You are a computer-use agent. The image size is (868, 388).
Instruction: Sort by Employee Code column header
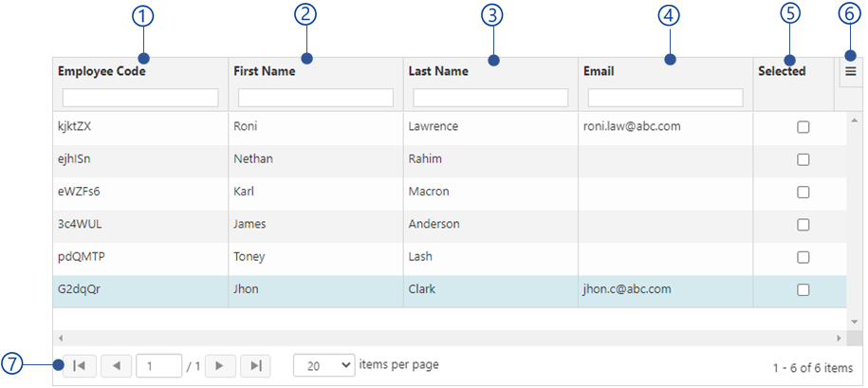[102, 71]
